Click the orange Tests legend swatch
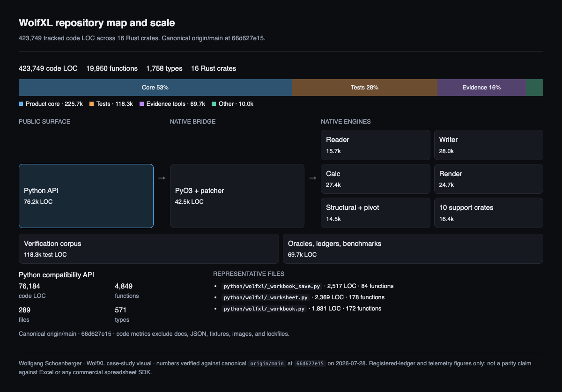This screenshot has width=562, height=392. (92, 104)
